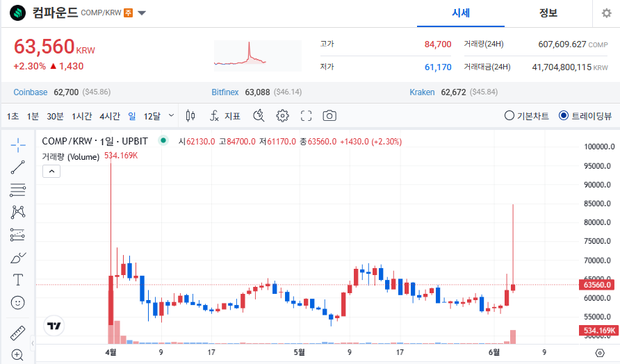
Task: Click the orange 주 caution badge
Action: pos(128,13)
